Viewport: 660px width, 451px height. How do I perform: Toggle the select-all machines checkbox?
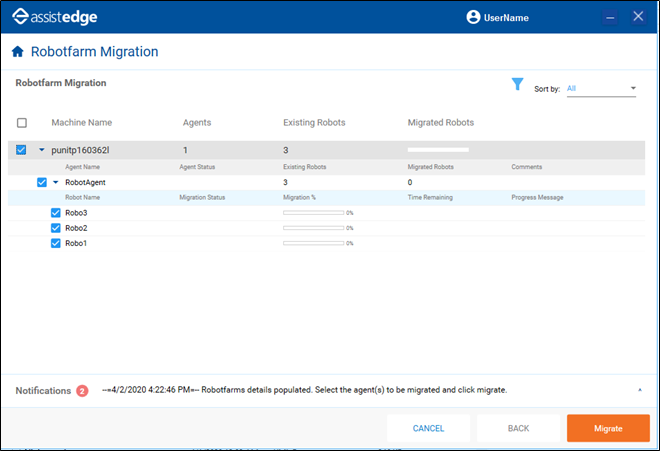(x=22, y=123)
